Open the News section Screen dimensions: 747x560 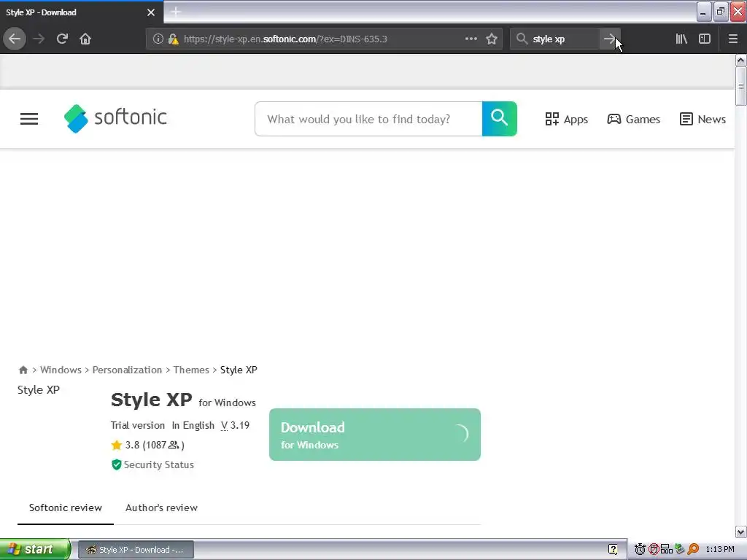(x=703, y=119)
